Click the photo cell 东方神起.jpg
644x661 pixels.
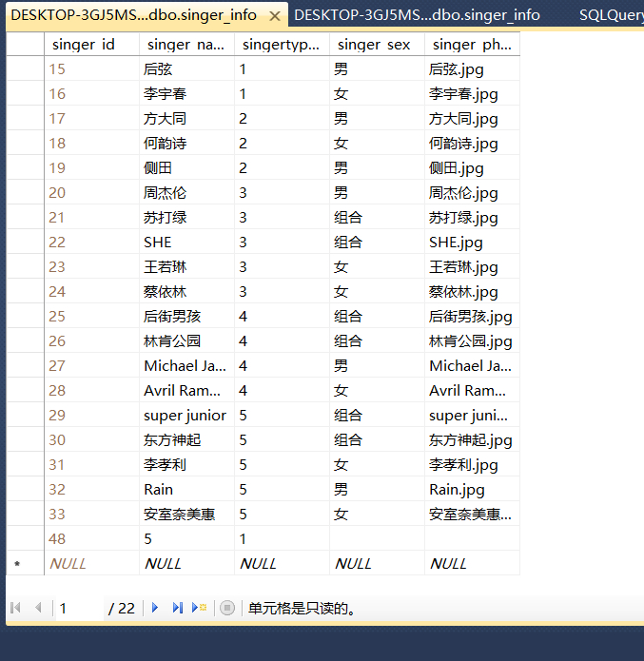pos(473,439)
